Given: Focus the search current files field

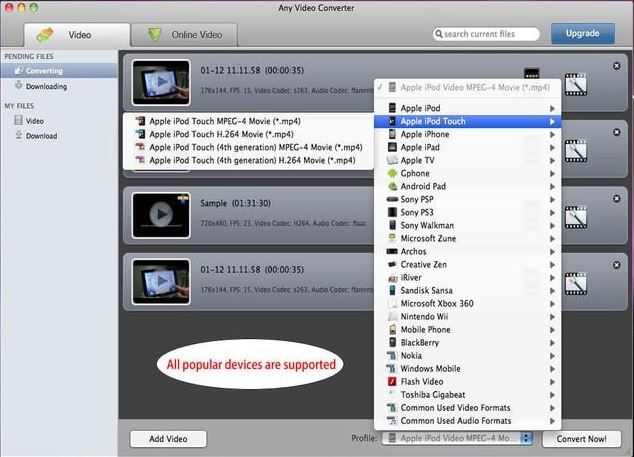Looking at the screenshot, I should click(486, 34).
